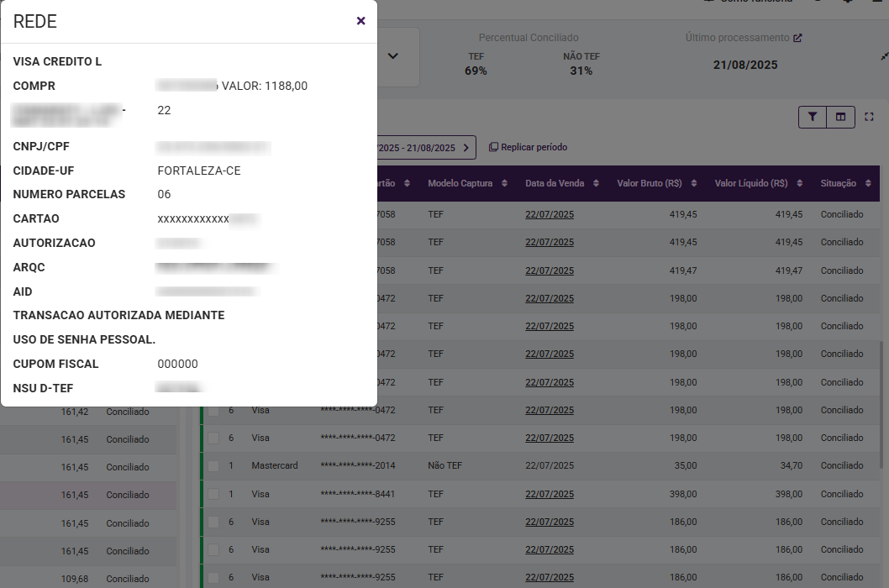Screen dimensions: 889x588
Task: Sort by the partially hidden Cartão column arrows
Action: 407,183
